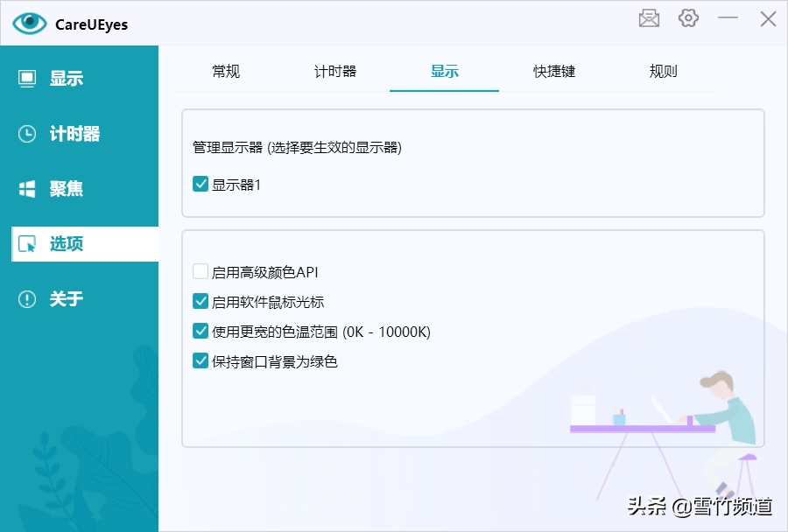Screen dimensions: 788x532
Task: Open the mail feedback envelope icon
Action: point(649,18)
